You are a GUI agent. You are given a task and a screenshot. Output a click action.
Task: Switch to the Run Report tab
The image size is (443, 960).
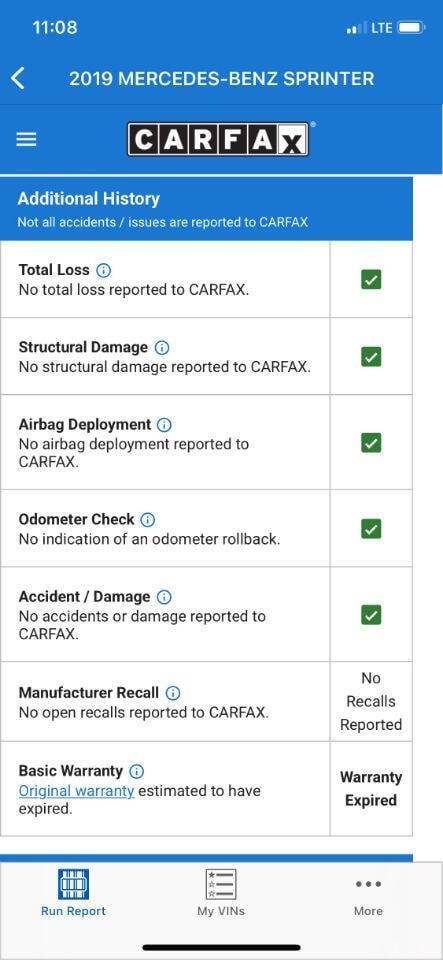click(x=73, y=893)
